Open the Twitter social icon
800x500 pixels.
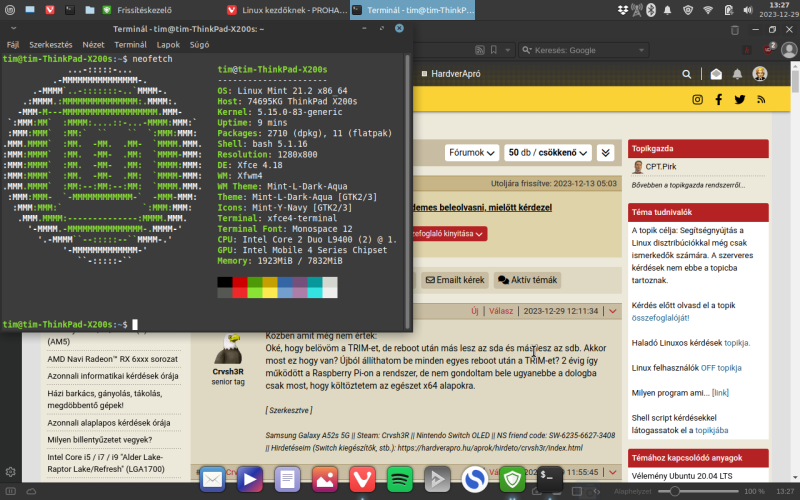pyautogui.click(x=739, y=99)
